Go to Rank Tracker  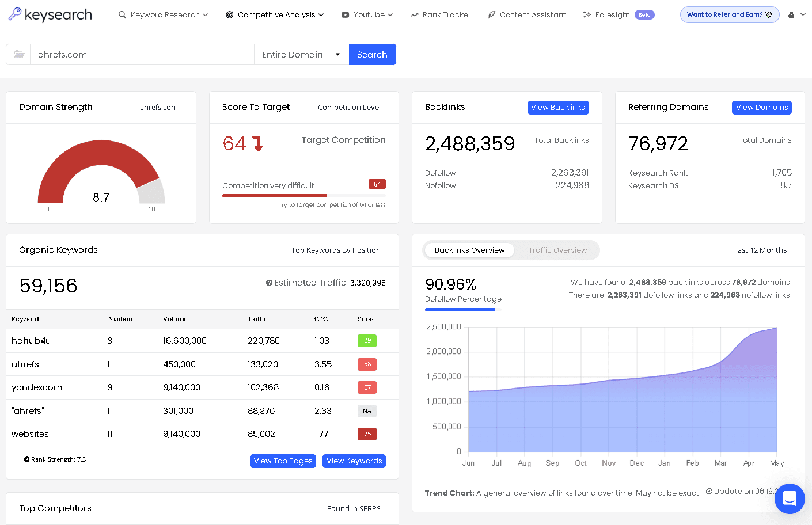click(441, 14)
